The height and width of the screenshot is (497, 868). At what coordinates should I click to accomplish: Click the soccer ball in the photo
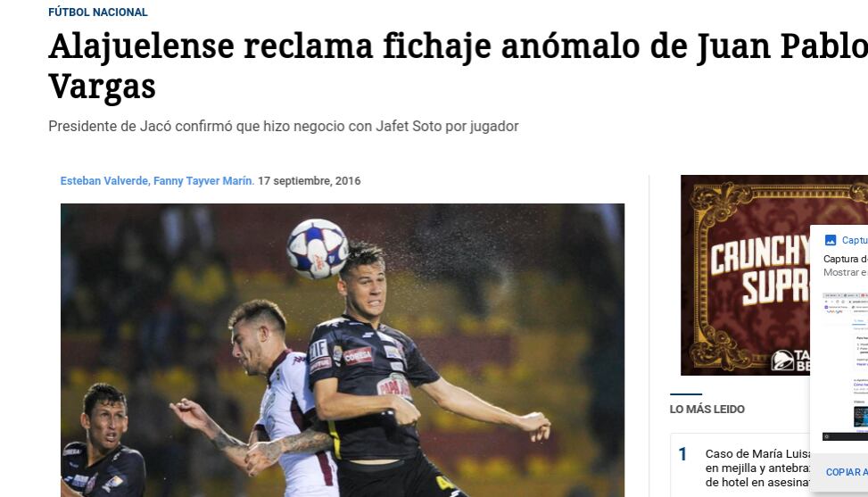(x=318, y=248)
